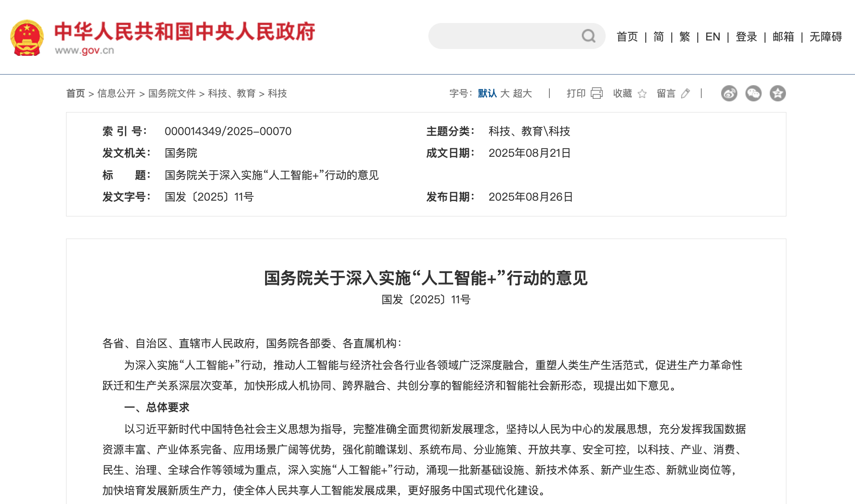Select 大 font size
This screenshot has width=855, height=504.
click(505, 93)
